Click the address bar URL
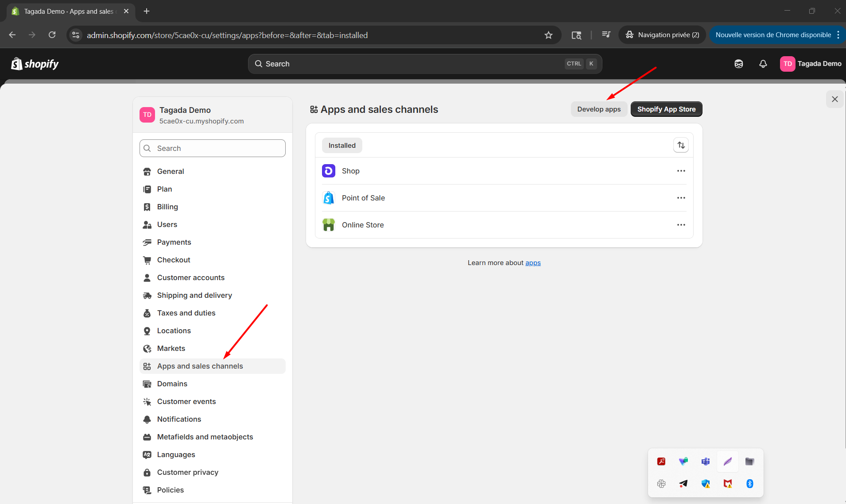846x504 pixels. tap(227, 35)
